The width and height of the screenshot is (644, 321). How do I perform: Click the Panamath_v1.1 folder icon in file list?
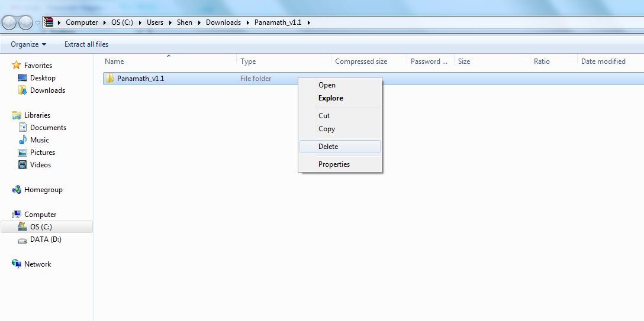(110, 78)
